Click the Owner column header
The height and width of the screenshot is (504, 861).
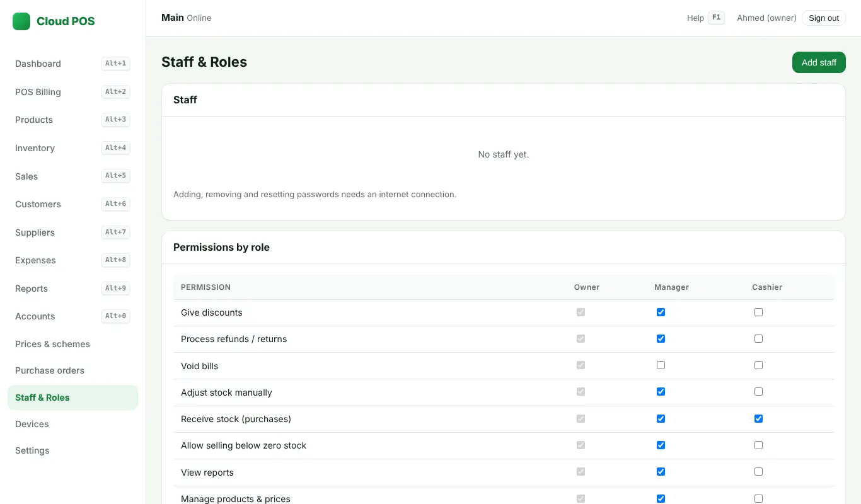587,287
